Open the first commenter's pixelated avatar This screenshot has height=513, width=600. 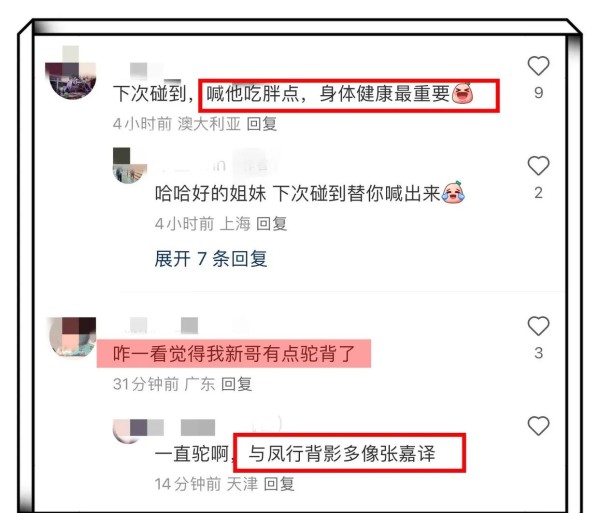[x=70, y=73]
